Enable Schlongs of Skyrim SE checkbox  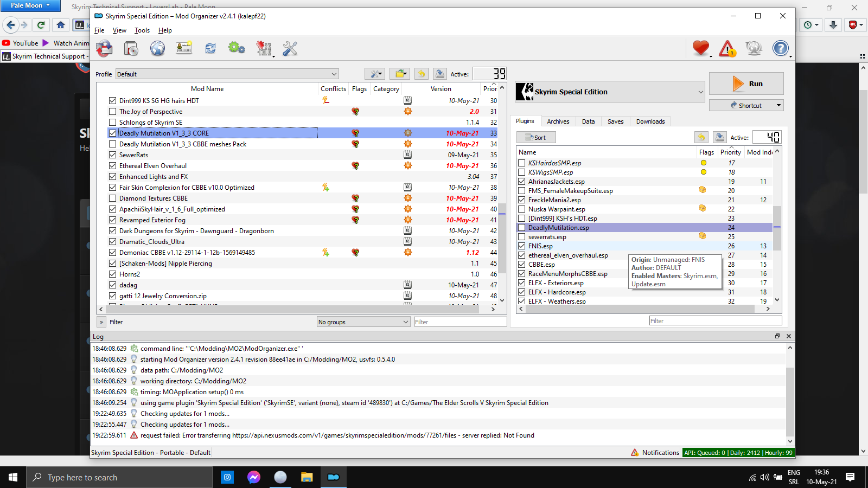[112, 122]
